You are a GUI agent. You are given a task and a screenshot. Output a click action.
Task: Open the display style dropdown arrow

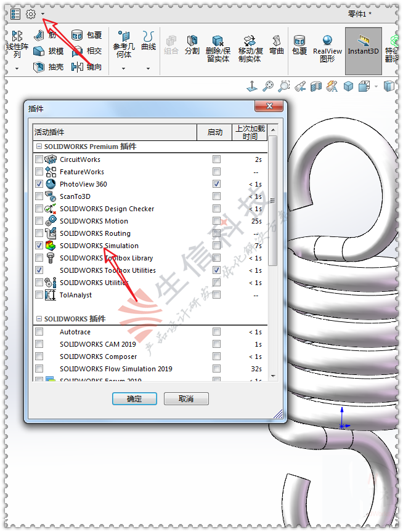click(376, 87)
